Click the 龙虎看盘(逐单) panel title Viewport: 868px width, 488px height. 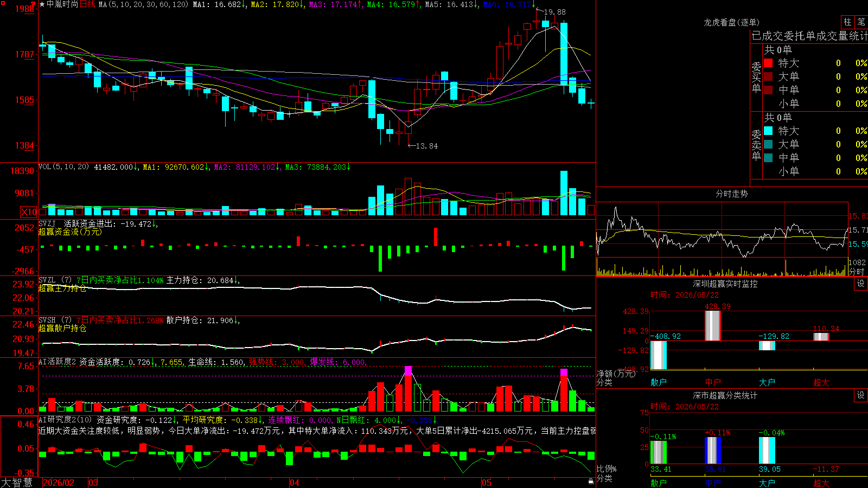732,22
